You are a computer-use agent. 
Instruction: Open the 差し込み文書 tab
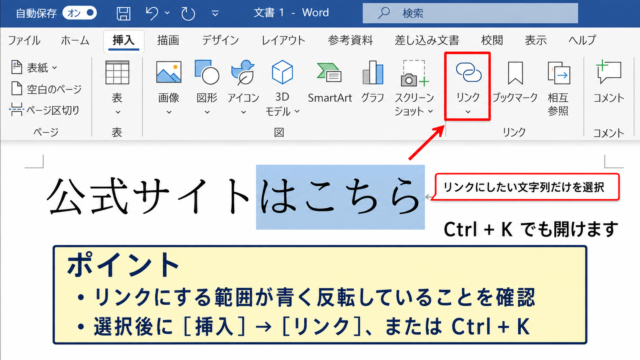(x=427, y=40)
